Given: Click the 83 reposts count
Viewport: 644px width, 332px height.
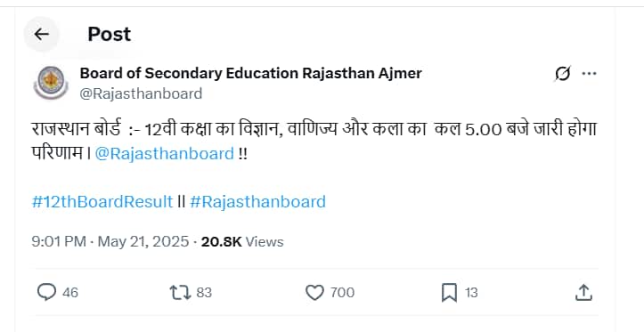Looking at the screenshot, I should click(x=204, y=293).
